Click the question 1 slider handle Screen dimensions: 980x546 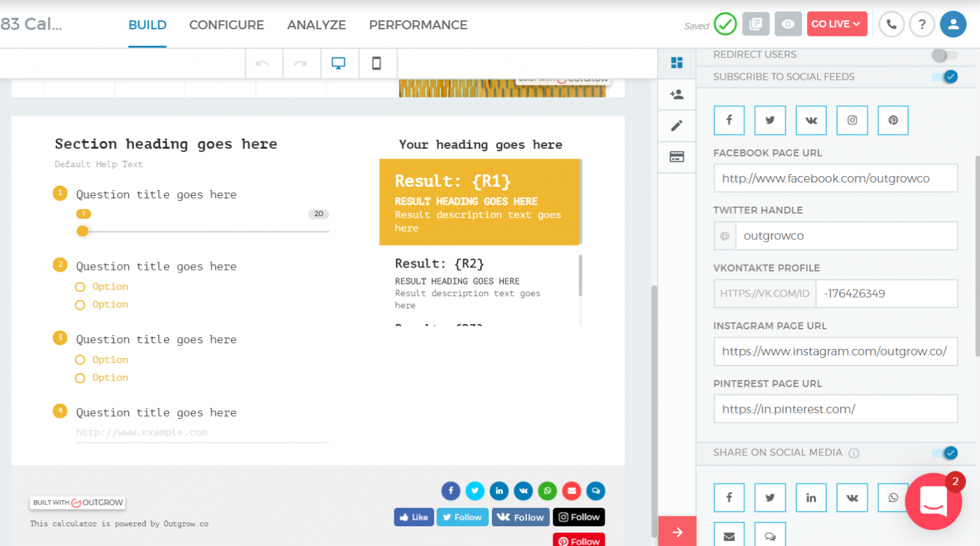82,232
